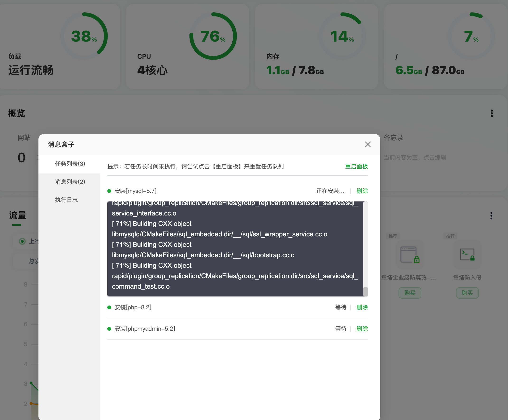This screenshot has height=420, width=508.
Task: Close the 消息盒子 dialog
Action: pos(367,144)
